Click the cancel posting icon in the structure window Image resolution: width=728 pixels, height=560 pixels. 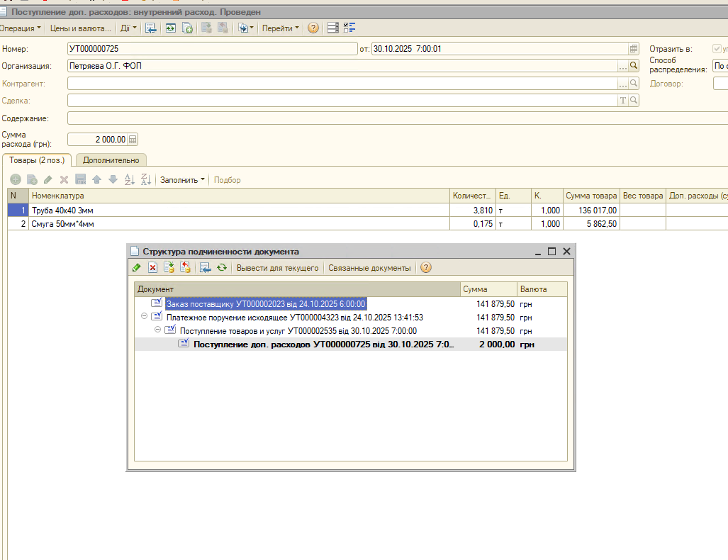(185, 268)
